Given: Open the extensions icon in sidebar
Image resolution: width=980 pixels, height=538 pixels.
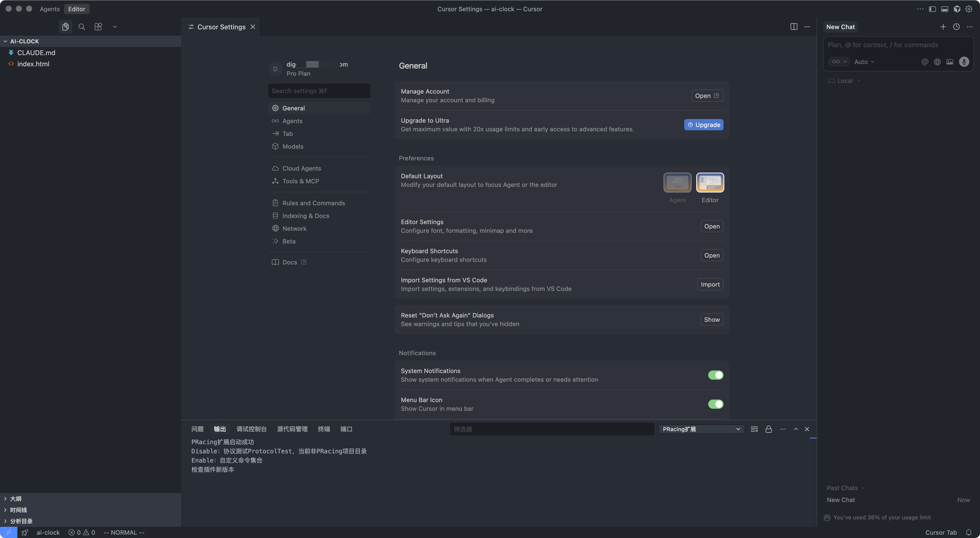Looking at the screenshot, I should 98,27.
